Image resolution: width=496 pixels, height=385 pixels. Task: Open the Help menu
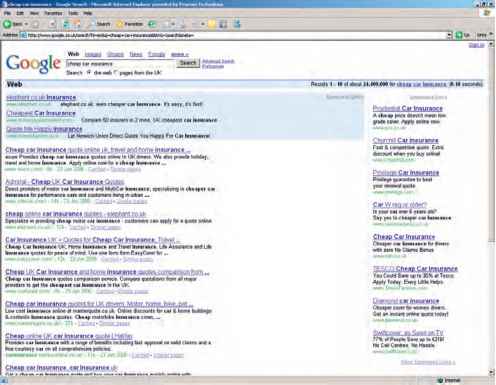tap(88, 13)
